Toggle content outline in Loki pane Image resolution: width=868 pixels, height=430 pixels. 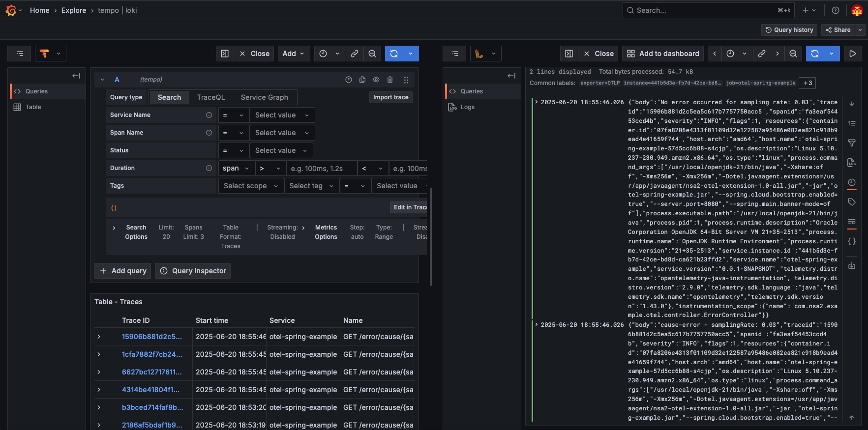tap(454, 54)
